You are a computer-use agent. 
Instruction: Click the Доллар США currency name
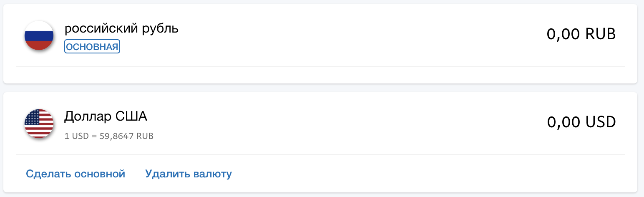tap(106, 116)
